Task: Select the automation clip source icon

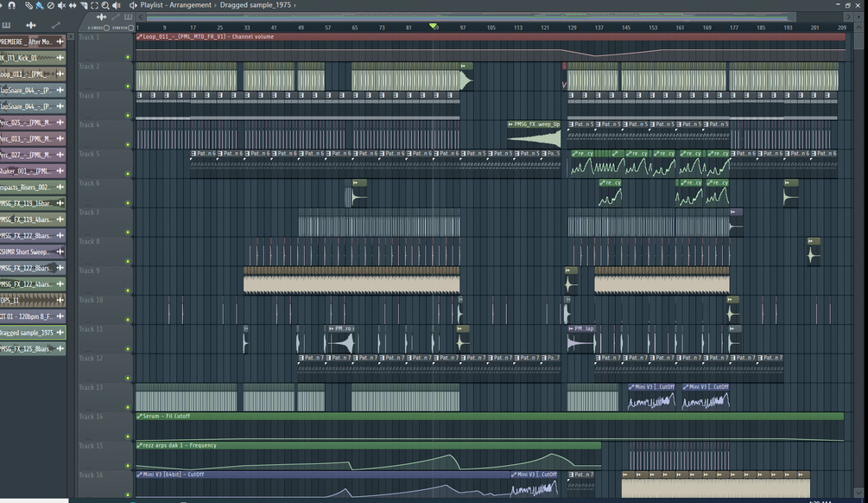Action: coord(115,16)
